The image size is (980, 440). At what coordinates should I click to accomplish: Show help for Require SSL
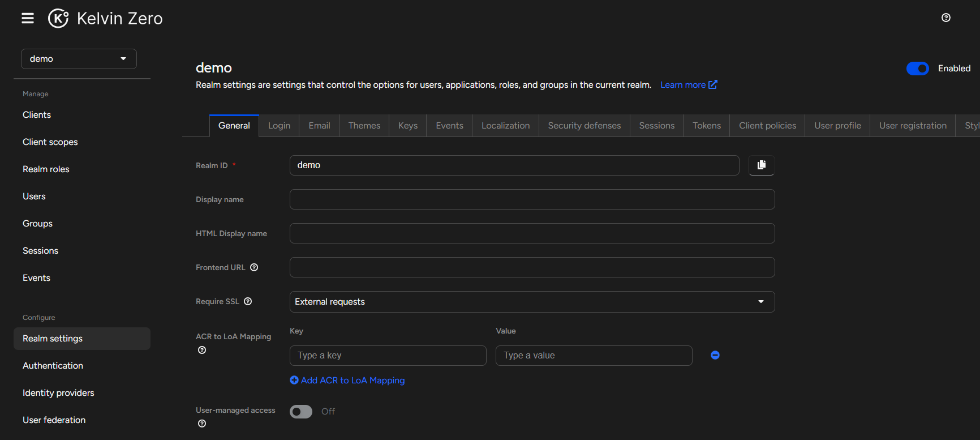click(x=248, y=302)
